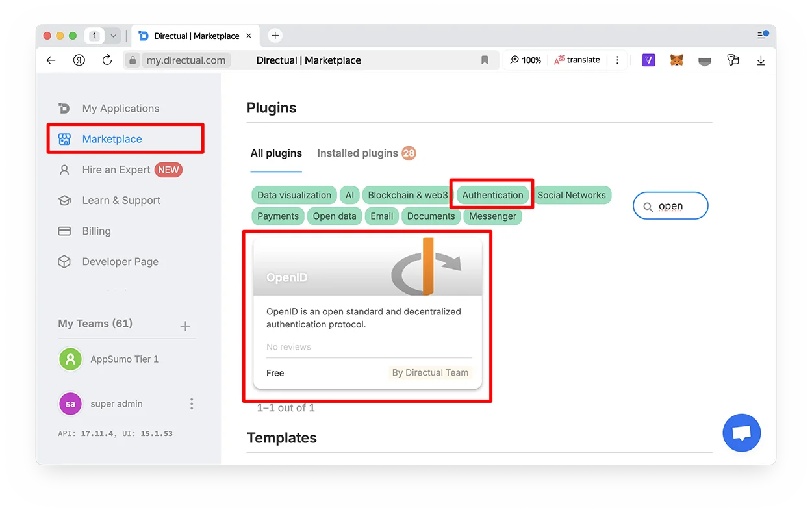The height and width of the screenshot is (512, 812).
Task: Click the purple sa avatar
Action: point(71,403)
